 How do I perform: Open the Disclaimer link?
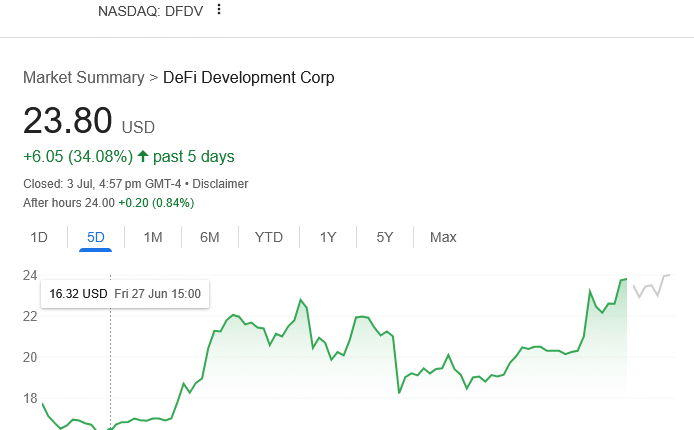point(220,184)
